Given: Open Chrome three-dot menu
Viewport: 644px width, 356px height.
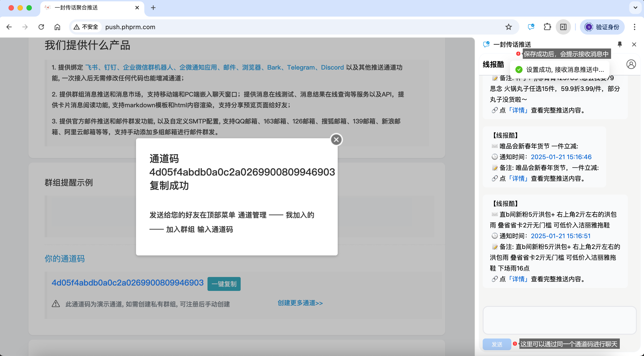Looking at the screenshot, I should (634, 27).
